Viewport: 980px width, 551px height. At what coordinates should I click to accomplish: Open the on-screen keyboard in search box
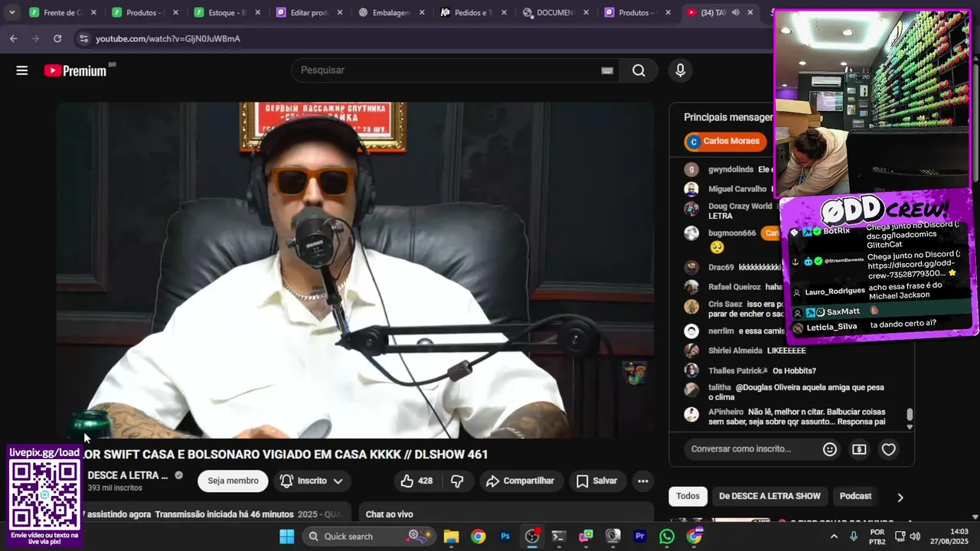[x=607, y=70]
